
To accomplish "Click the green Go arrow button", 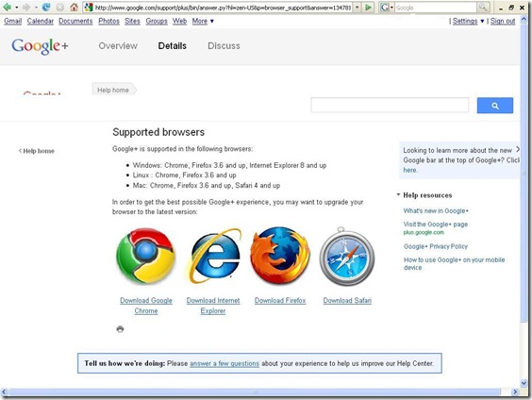I will point(368,8).
